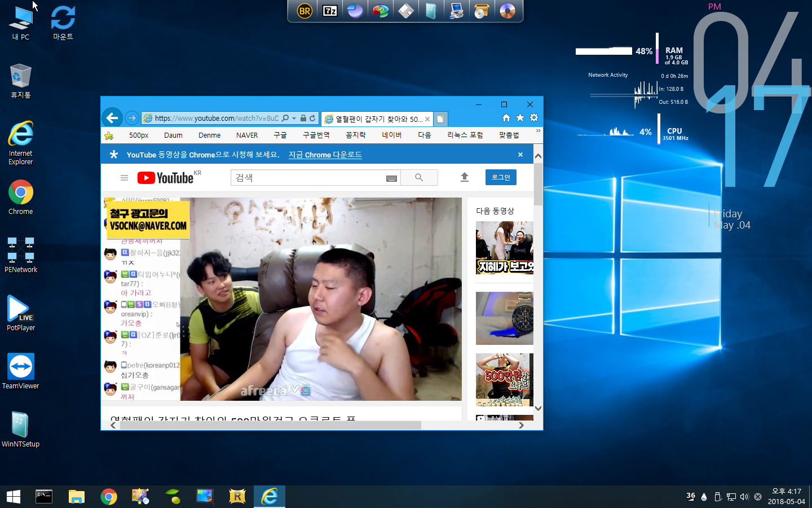The image size is (812, 508).
Task: Open the BR icon in the top dock
Action: tap(304, 11)
